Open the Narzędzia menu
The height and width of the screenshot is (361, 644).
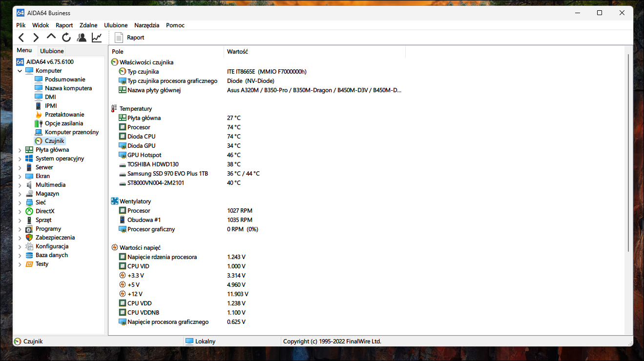[147, 25]
